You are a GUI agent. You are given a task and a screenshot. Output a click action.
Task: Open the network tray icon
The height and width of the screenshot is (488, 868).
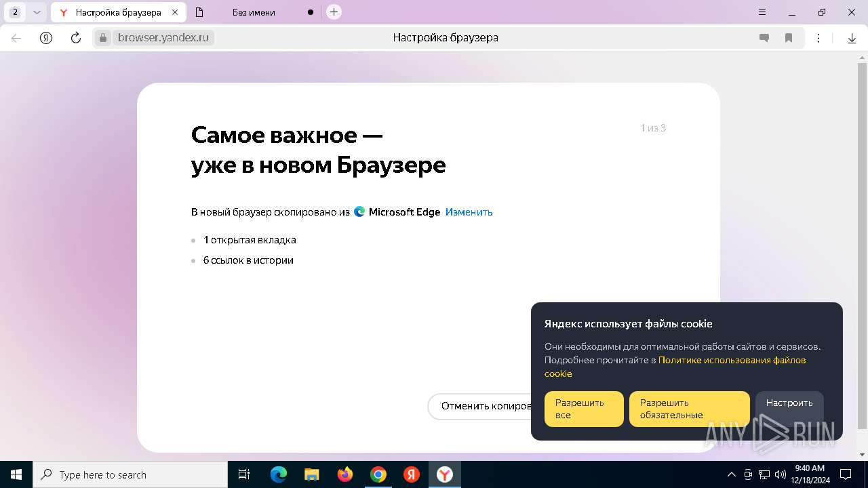[x=764, y=474]
